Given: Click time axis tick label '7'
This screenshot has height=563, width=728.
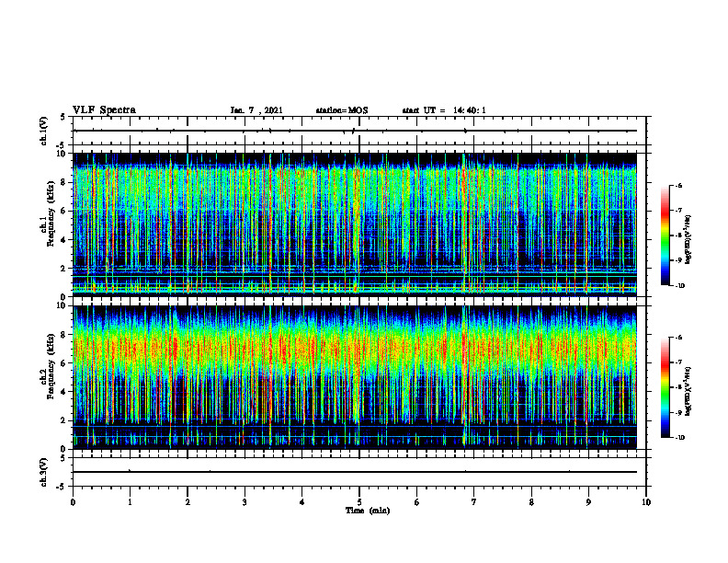Looking at the screenshot, I should [x=474, y=502].
